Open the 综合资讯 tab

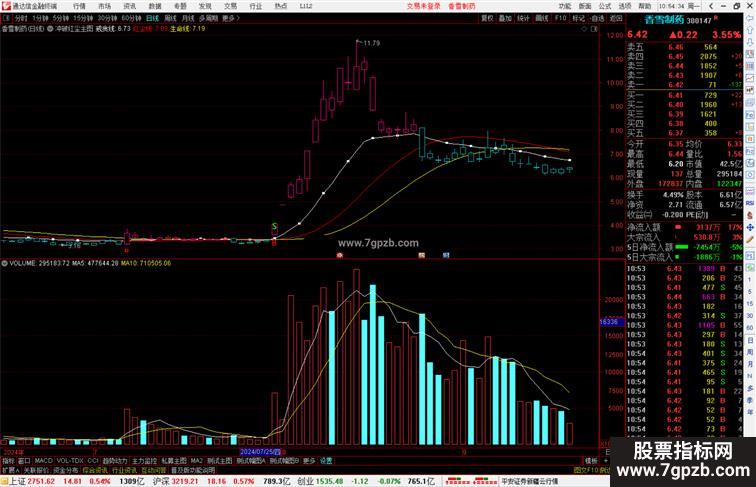(95, 470)
